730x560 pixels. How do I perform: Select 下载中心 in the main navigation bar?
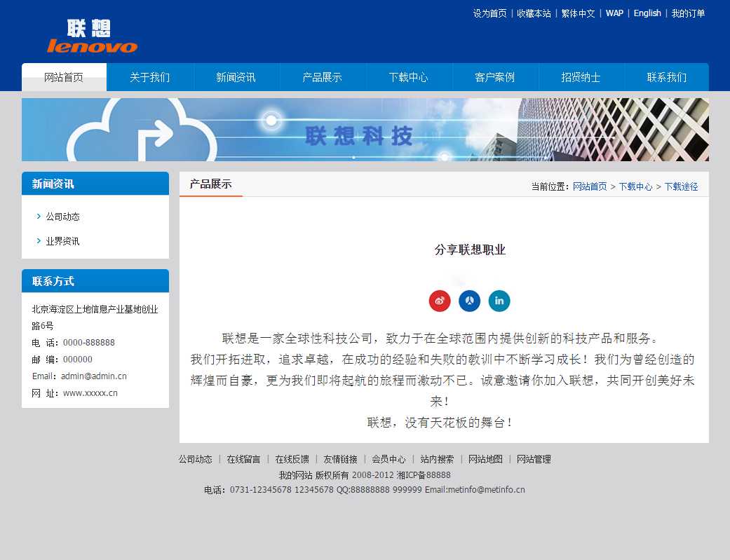pyautogui.click(x=409, y=77)
